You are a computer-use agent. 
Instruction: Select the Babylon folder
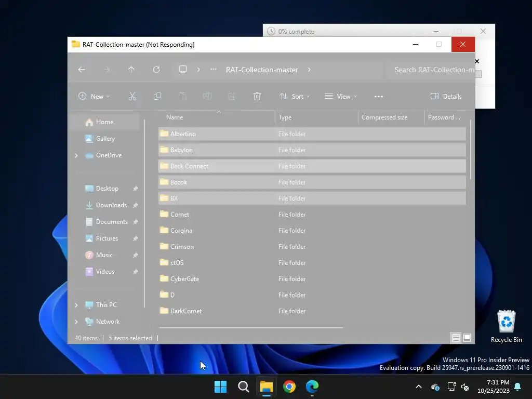pos(312,150)
